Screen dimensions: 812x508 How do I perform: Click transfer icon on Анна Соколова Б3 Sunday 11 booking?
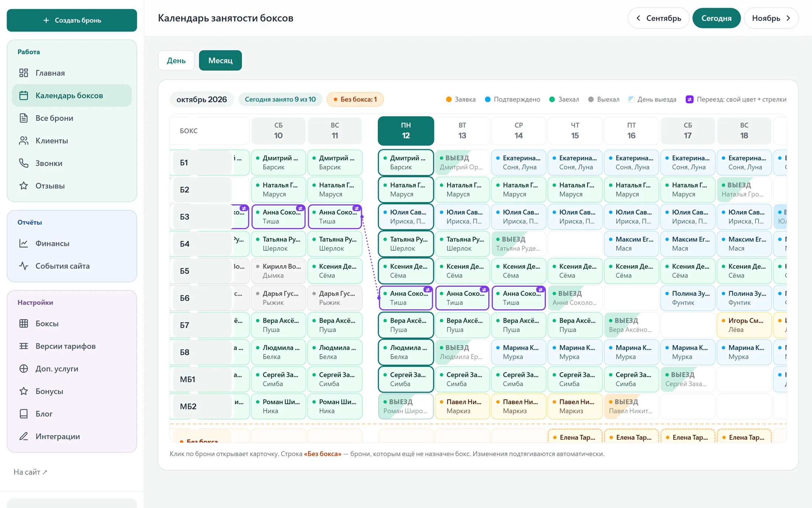(x=356, y=208)
